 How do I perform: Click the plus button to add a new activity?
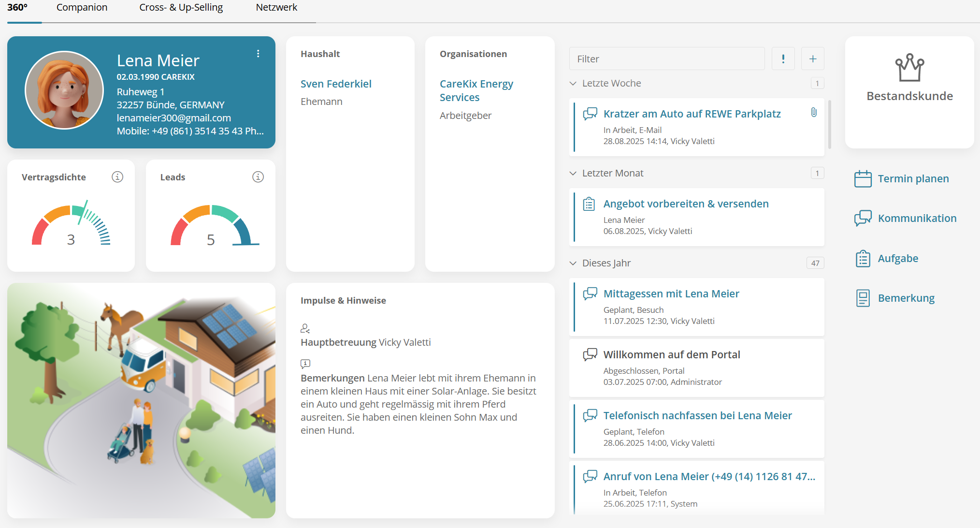[x=813, y=59]
